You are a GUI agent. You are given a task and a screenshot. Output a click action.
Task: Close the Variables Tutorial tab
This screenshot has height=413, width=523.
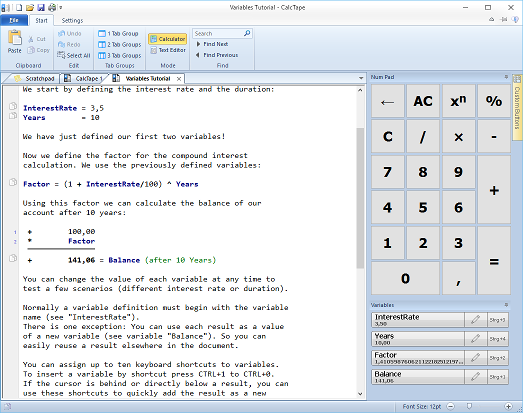[179, 79]
